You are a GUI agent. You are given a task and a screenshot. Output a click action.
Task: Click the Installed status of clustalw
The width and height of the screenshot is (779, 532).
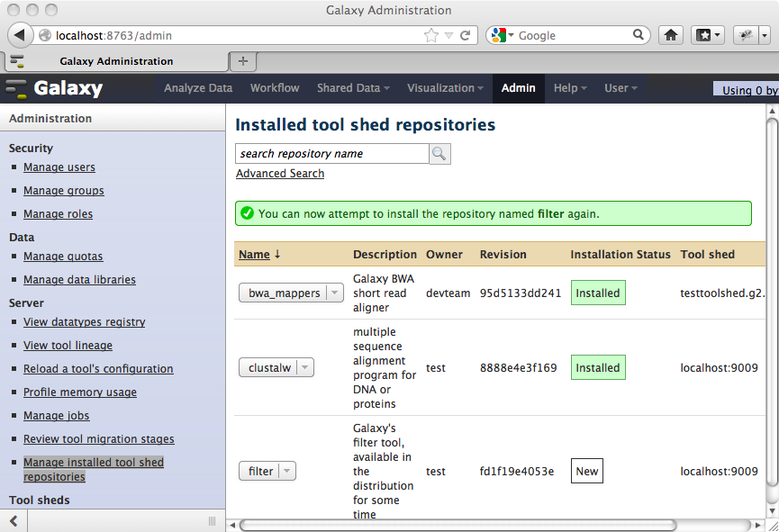(598, 367)
